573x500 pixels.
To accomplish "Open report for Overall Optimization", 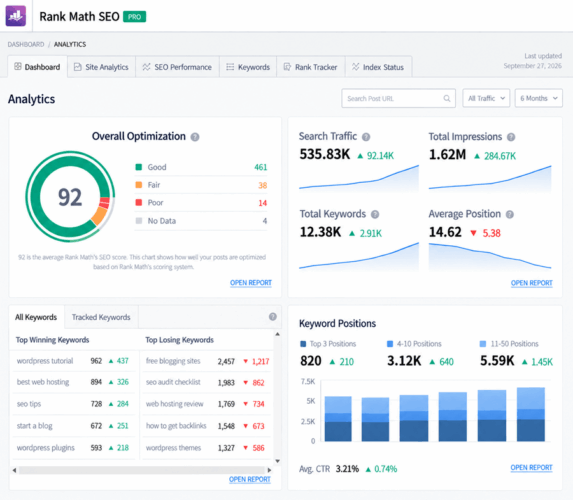I will [251, 283].
